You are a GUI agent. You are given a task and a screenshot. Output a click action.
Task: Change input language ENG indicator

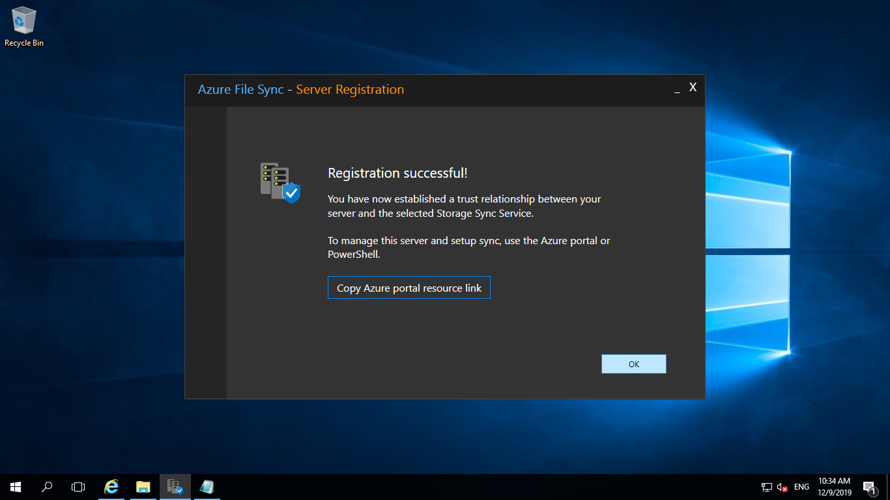(801, 487)
